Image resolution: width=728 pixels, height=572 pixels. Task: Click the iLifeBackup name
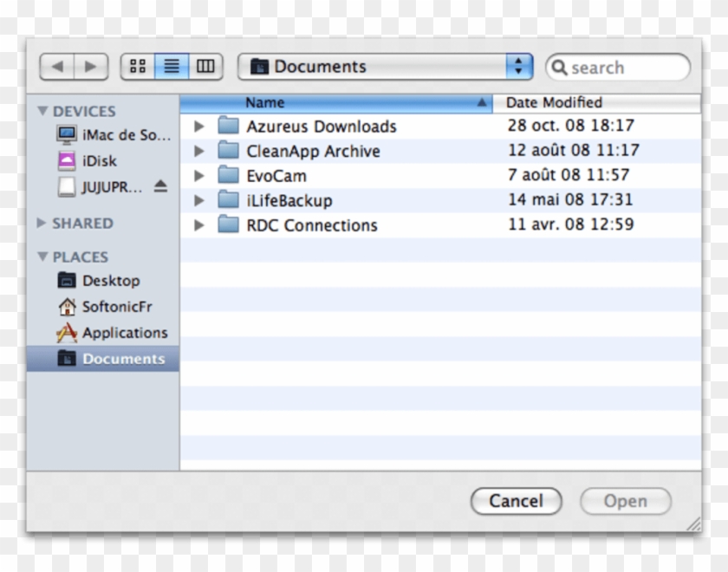click(289, 200)
